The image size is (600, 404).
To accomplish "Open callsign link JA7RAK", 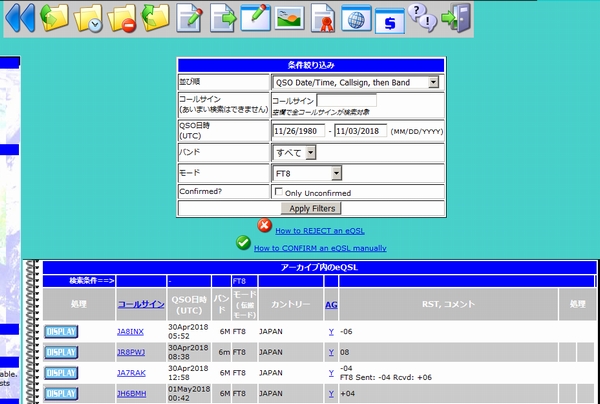I will (131, 373).
